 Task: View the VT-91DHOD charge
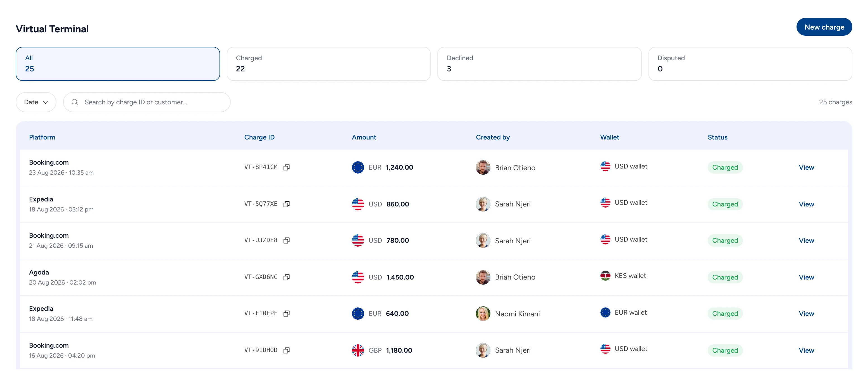click(x=806, y=350)
